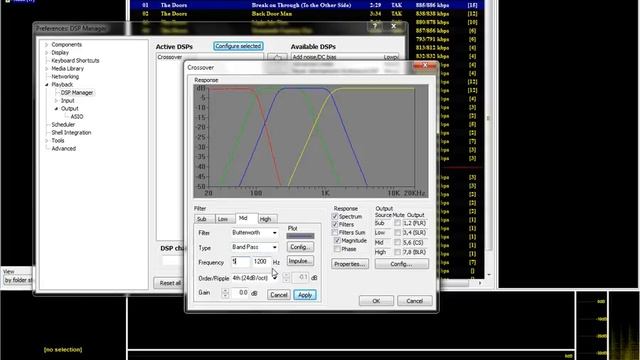
Task: Collapse the Playback tree node
Action: (47, 84)
